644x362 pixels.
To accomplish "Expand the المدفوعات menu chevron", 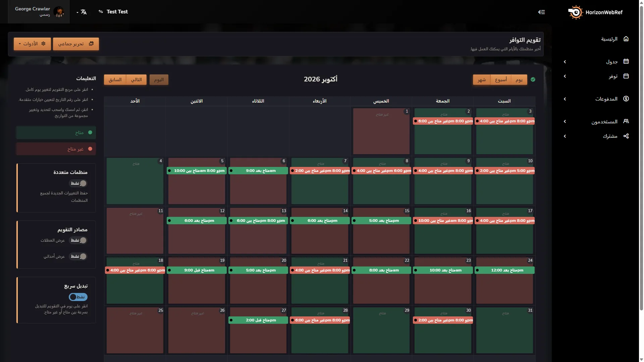I will coord(565,99).
